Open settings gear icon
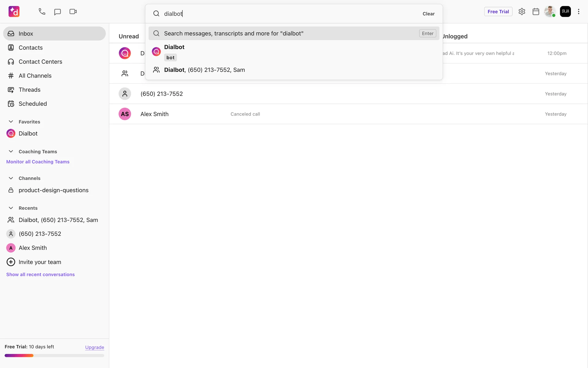 pos(522,12)
